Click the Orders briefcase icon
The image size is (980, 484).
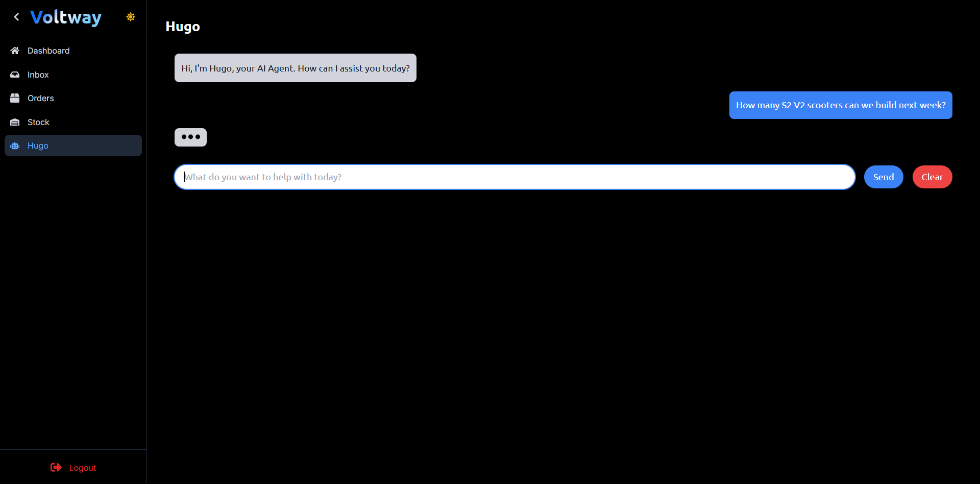point(14,98)
